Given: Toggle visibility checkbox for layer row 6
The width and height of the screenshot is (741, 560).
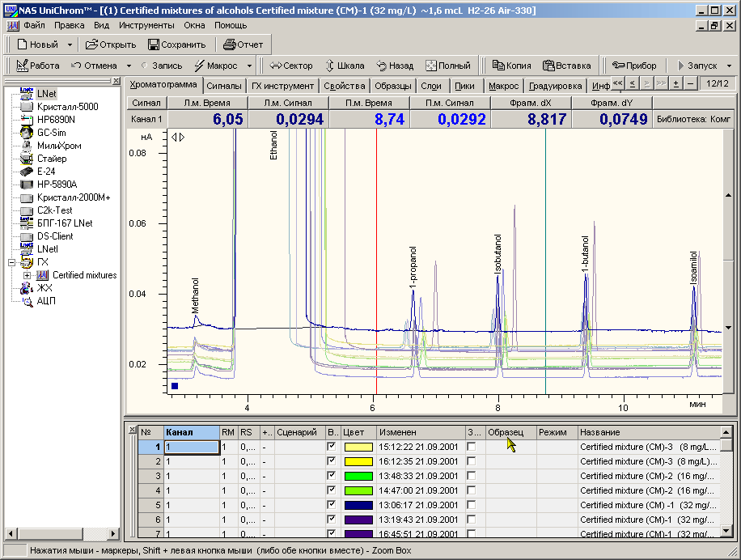Looking at the screenshot, I should (x=332, y=520).
